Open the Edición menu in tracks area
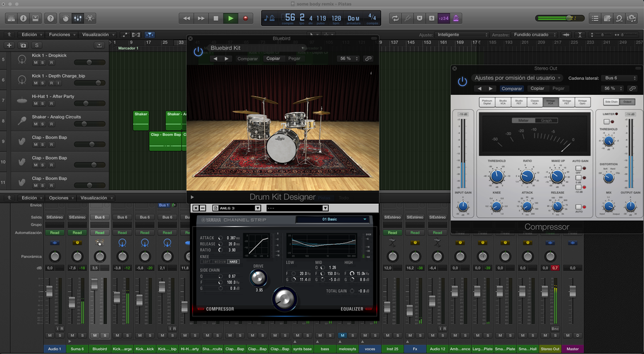Screen dimensions: 644x354 [31, 35]
